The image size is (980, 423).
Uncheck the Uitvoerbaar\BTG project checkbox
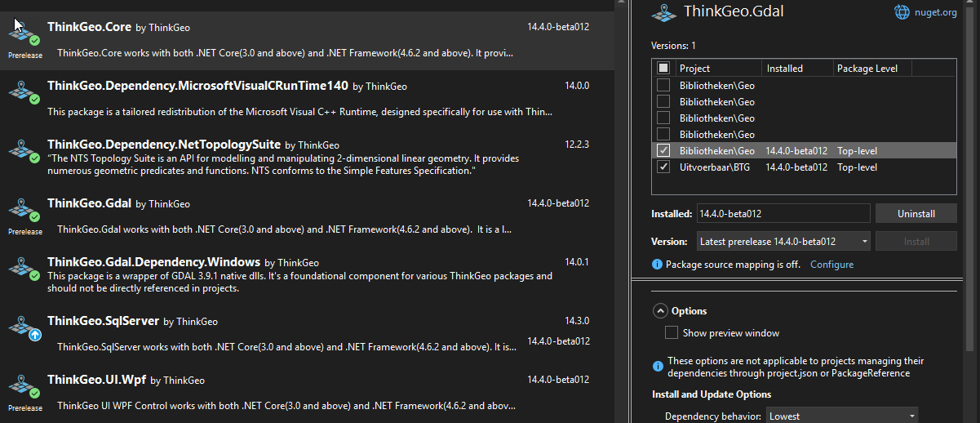(663, 167)
